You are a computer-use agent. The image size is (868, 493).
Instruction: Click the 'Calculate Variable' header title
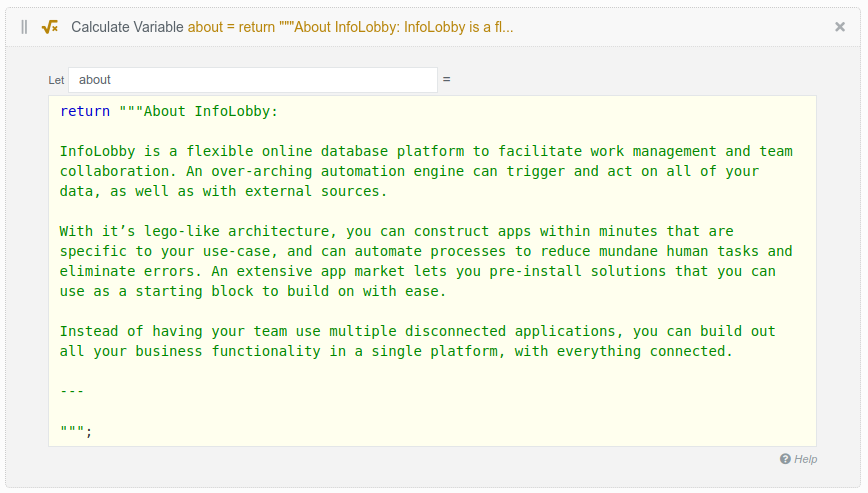pyautogui.click(x=127, y=27)
